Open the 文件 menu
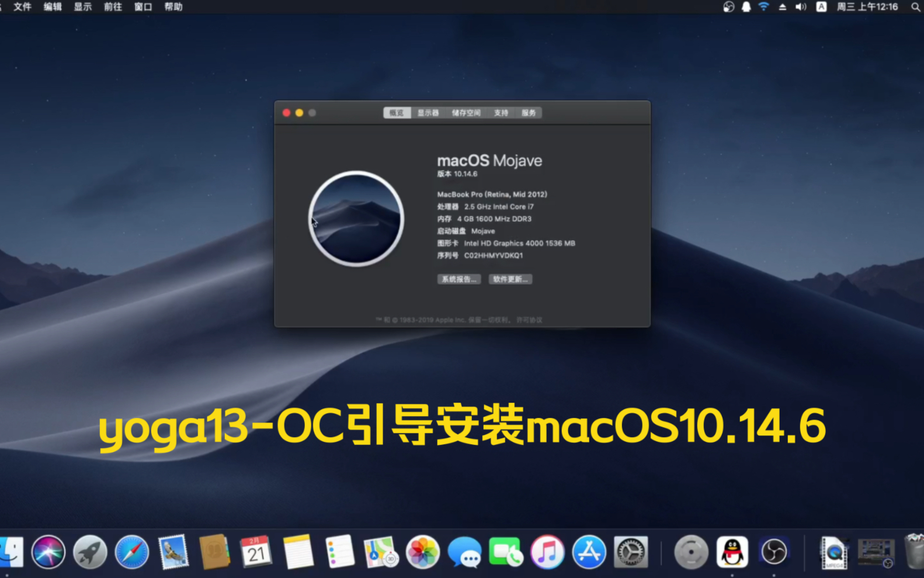 pos(22,7)
